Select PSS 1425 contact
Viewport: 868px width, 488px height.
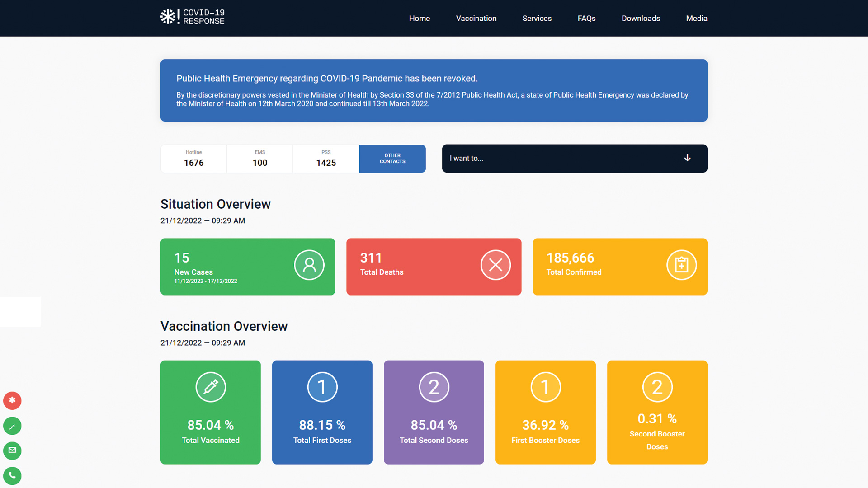[x=326, y=159]
